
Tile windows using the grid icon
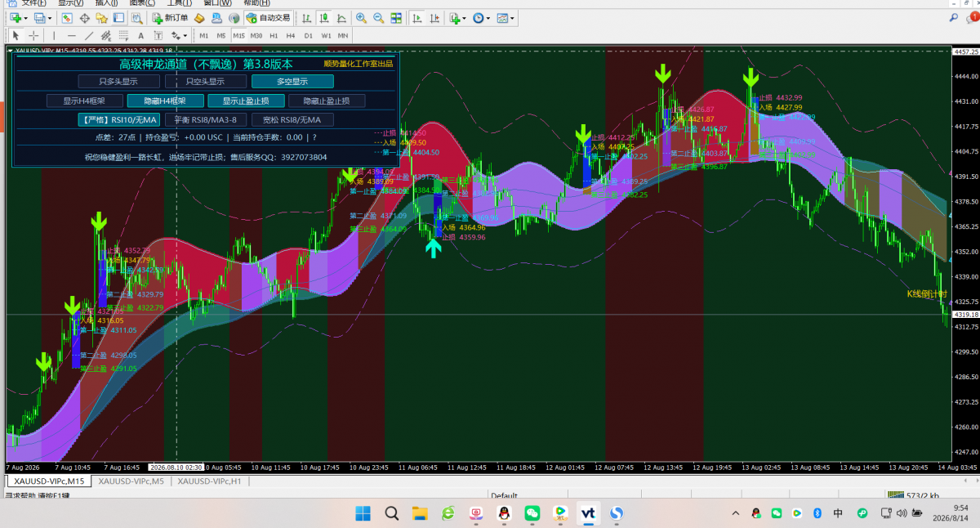[396, 18]
